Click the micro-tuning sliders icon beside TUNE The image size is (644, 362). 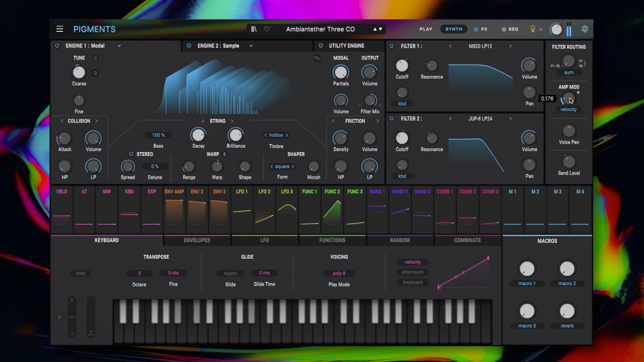tap(95, 58)
